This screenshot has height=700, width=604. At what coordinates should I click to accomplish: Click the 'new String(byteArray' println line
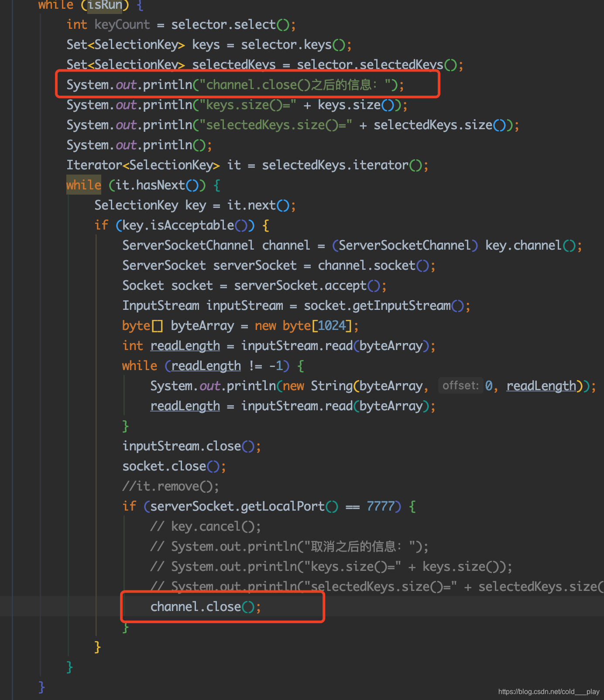373,386
